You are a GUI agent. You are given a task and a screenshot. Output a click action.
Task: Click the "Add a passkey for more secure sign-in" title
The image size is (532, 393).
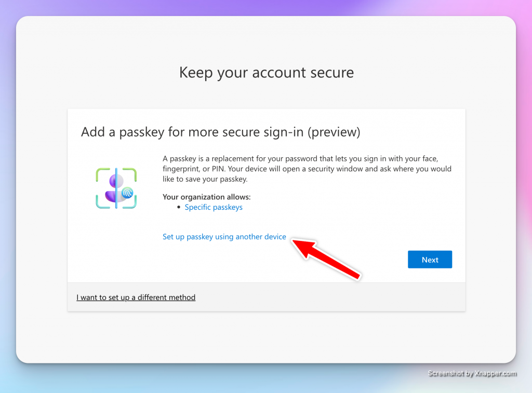[192, 132]
